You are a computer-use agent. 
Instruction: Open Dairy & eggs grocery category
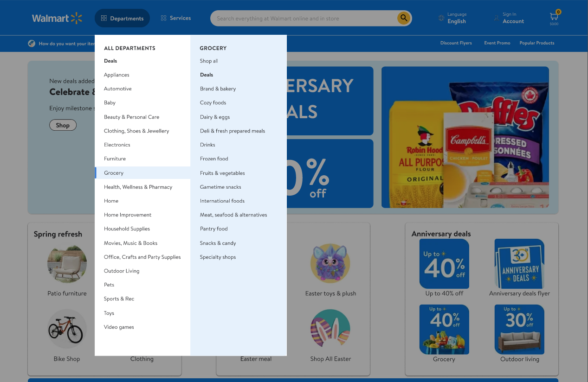(x=215, y=117)
